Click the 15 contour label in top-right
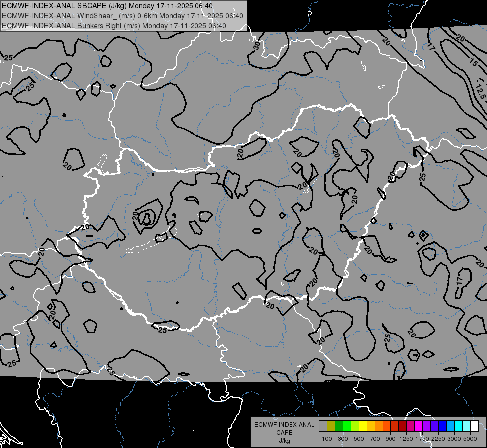 pyautogui.click(x=473, y=62)
